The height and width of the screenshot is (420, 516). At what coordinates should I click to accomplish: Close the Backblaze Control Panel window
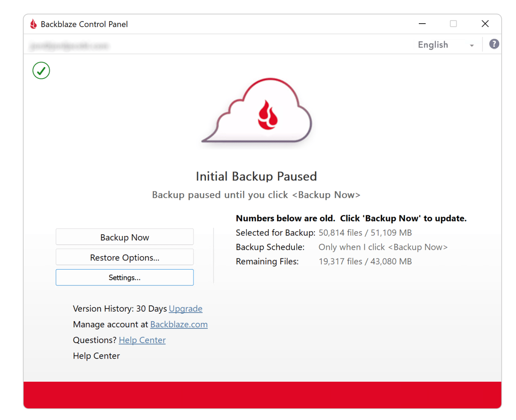485,24
